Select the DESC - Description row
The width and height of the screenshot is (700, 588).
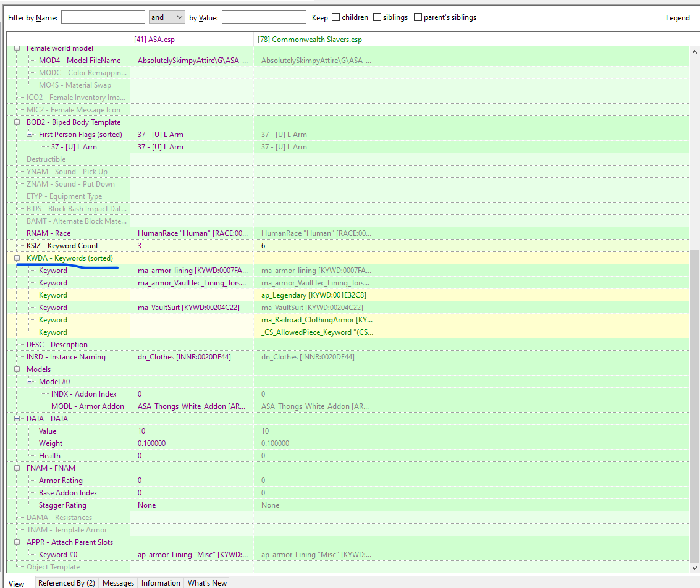pyautogui.click(x=348, y=345)
